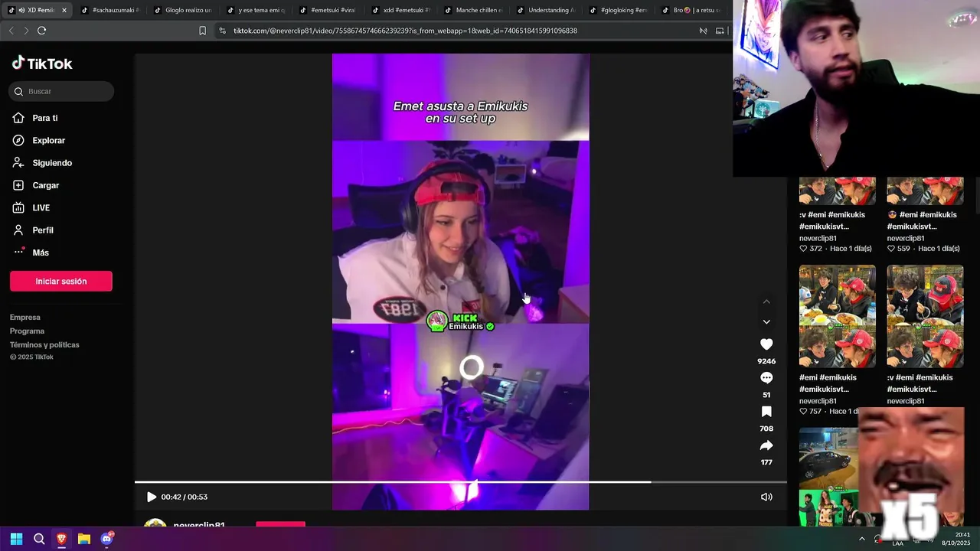This screenshot has height=551, width=980.
Task: Expand the Empresa footer section
Action: pyautogui.click(x=25, y=317)
